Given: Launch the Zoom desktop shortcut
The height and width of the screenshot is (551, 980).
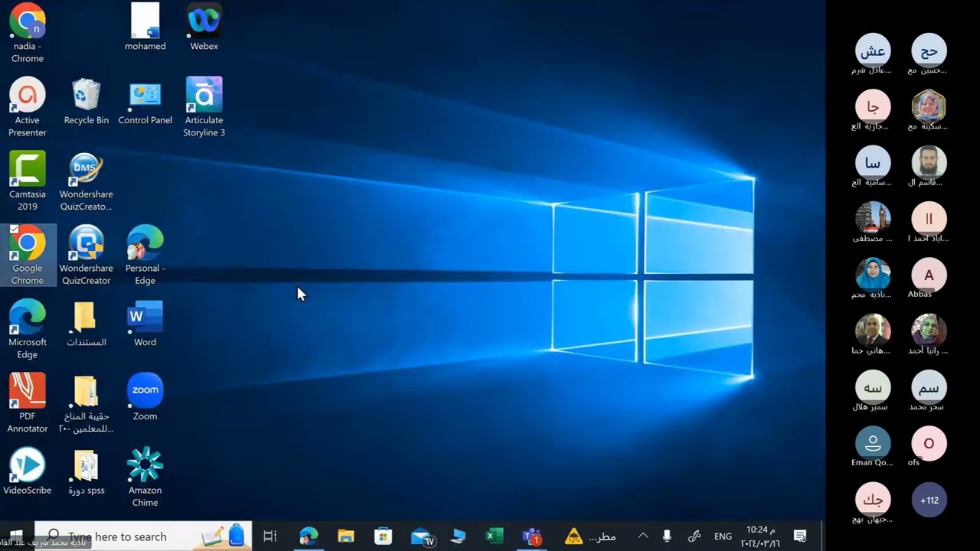Looking at the screenshot, I should (x=145, y=398).
